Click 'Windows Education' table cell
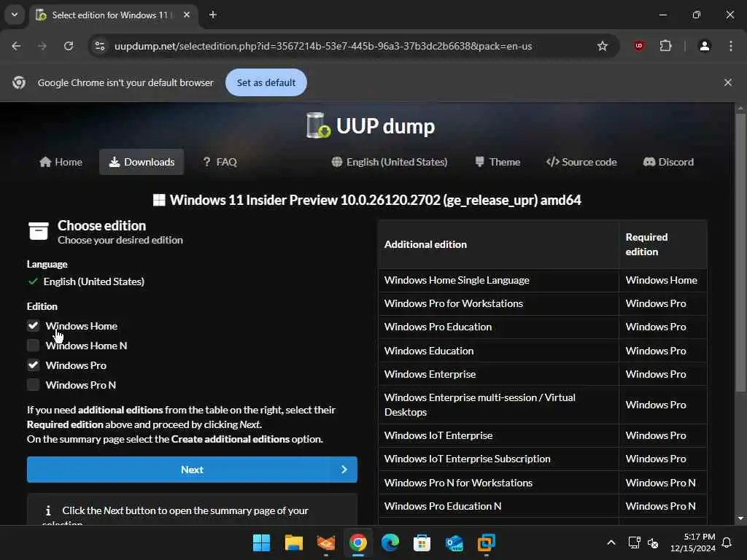747x560 pixels. (x=499, y=351)
